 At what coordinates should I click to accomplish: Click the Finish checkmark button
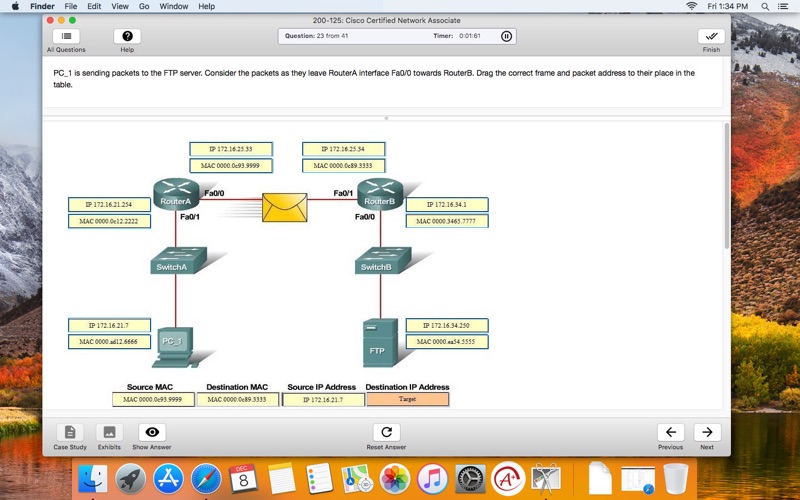point(711,36)
